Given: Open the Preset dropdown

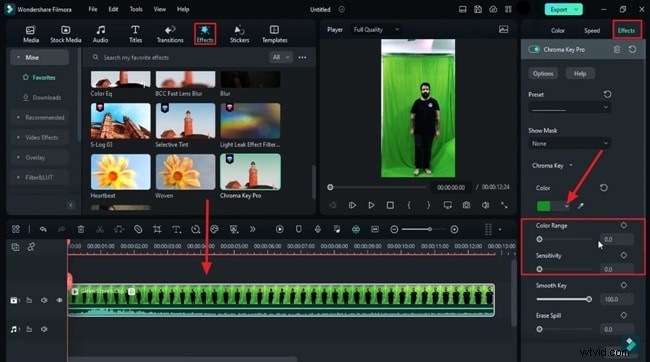Looking at the screenshot, I should coord(570,107).
